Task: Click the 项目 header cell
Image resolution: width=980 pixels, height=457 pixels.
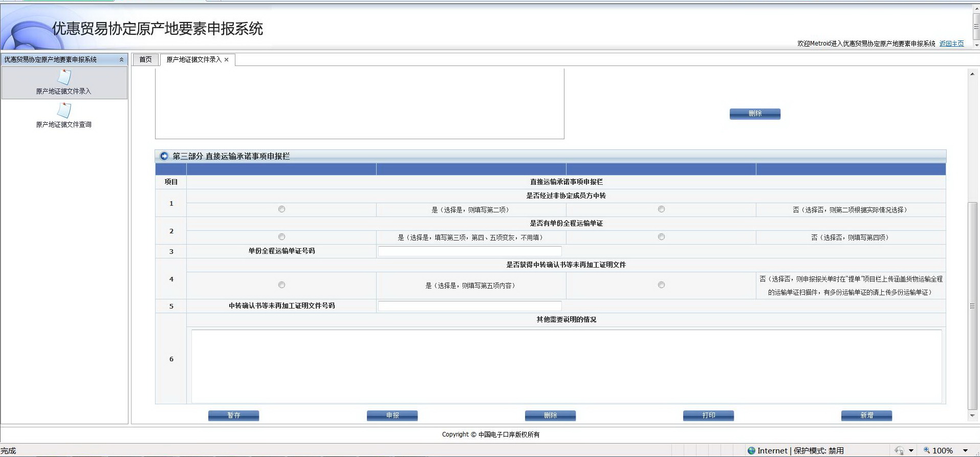Action: (171, 182)
